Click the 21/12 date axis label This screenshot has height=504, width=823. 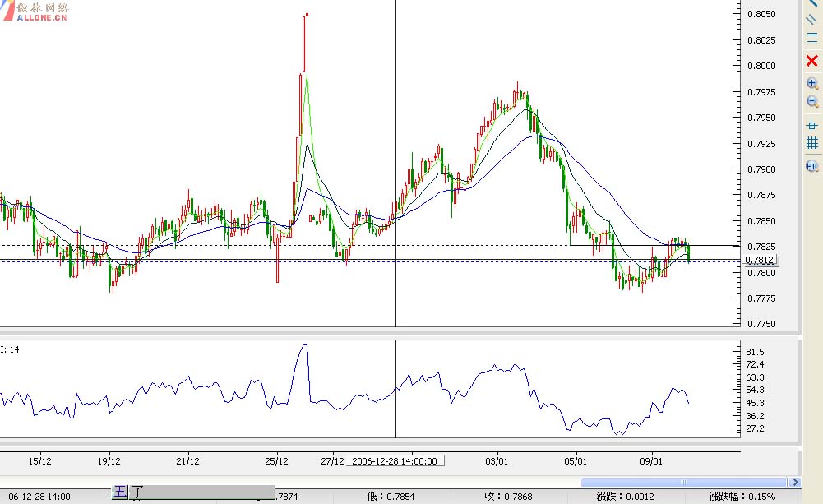pos(187,461)
